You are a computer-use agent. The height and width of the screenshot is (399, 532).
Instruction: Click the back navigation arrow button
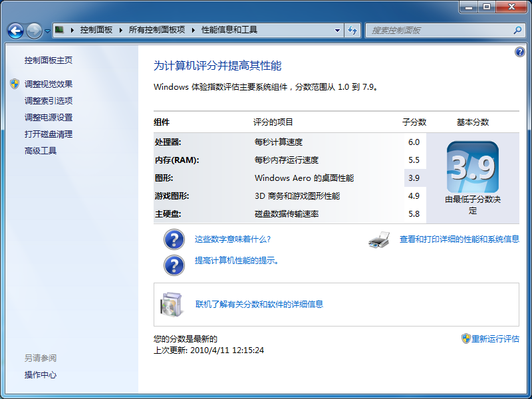click(x=15, y=31)
